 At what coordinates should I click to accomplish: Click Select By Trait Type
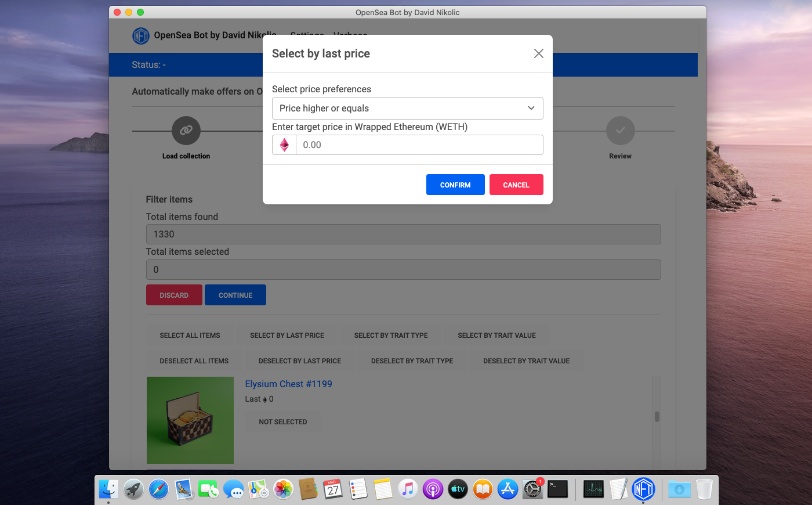click(x=391, y=336)
